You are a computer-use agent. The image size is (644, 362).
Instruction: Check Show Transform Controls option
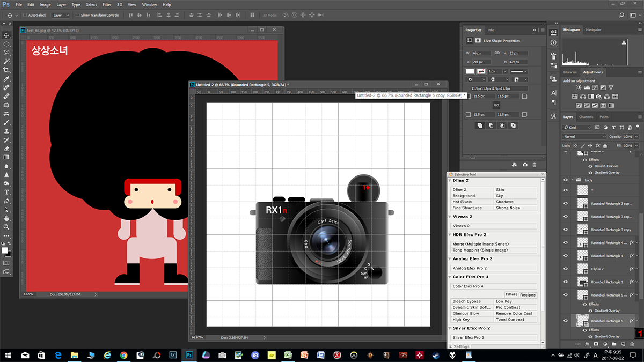77,15
